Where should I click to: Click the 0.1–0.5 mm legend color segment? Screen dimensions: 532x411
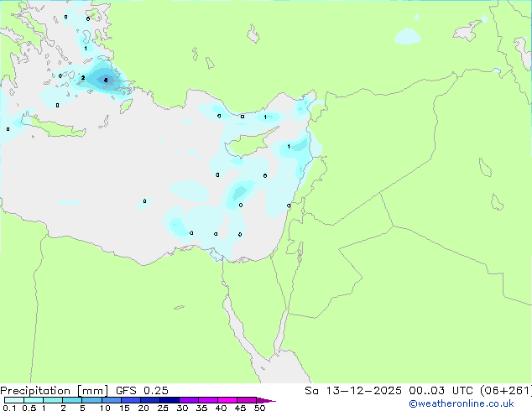click(x=14, y=400)
